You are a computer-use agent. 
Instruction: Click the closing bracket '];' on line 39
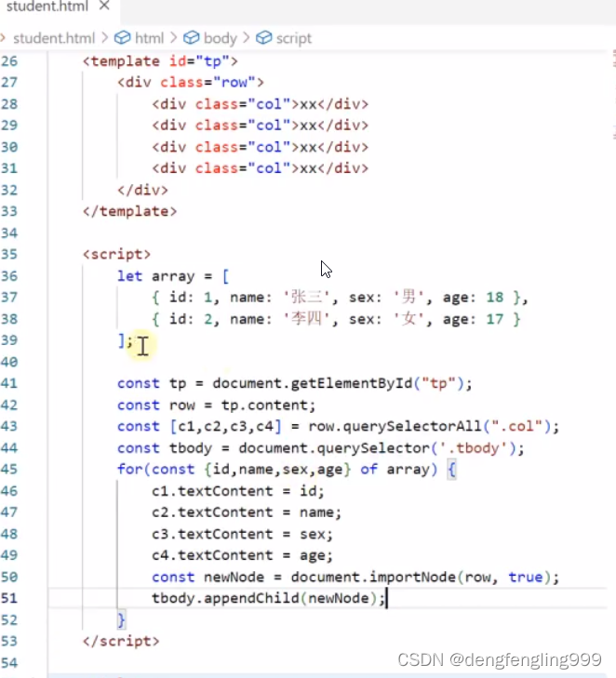tap(125, 340)
